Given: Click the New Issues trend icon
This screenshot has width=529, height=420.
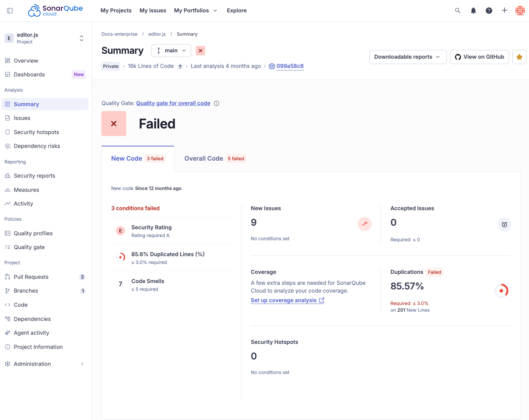Looking at the screenshot, I should point(365,224).
